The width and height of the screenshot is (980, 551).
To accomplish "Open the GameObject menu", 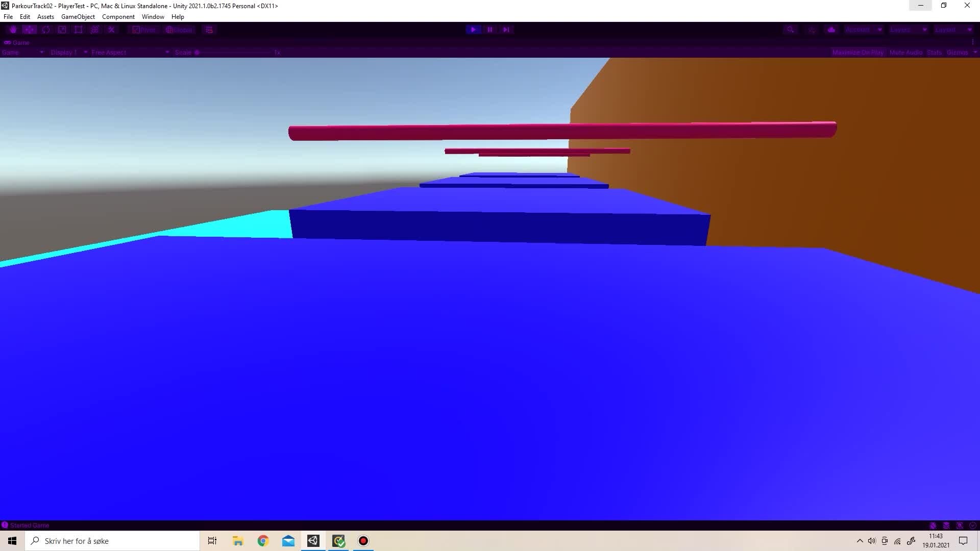I will 78,16.
